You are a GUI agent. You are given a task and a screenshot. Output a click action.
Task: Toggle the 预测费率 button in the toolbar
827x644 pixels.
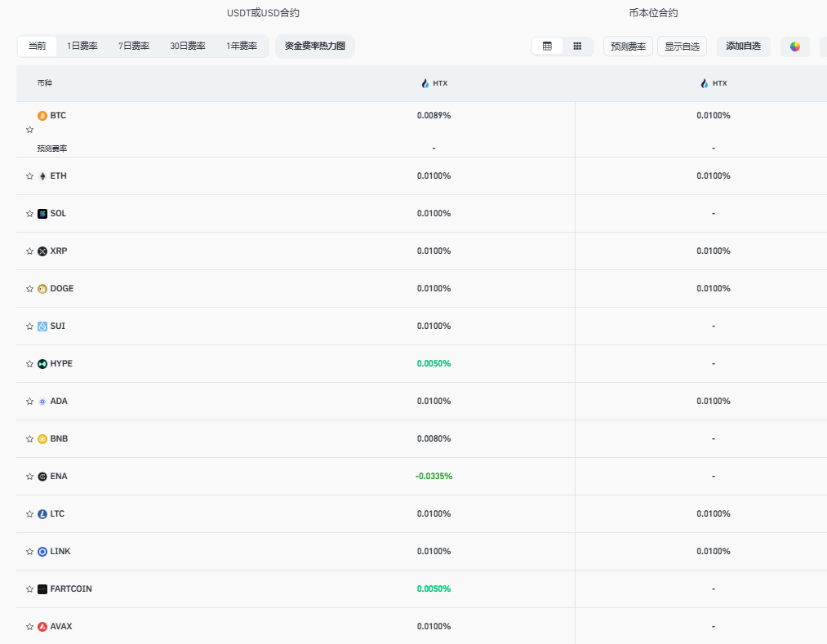(x=628, y=47)
